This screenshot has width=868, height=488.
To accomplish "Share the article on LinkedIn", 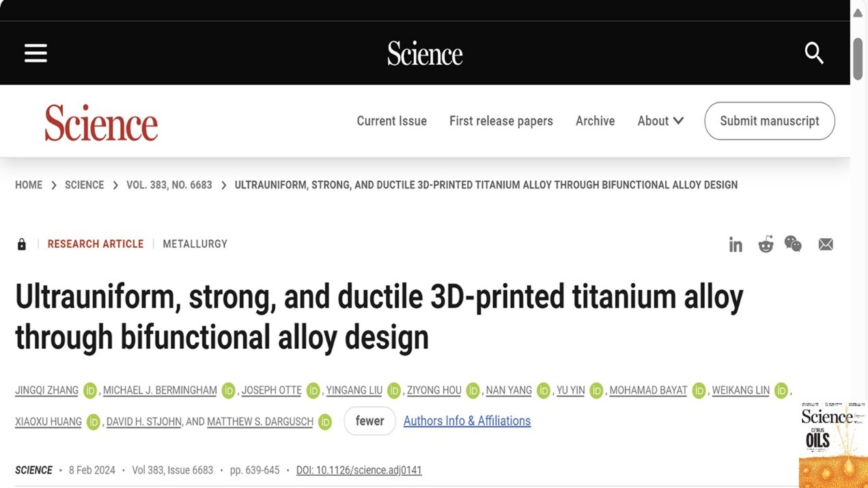I will click(736, 244).
